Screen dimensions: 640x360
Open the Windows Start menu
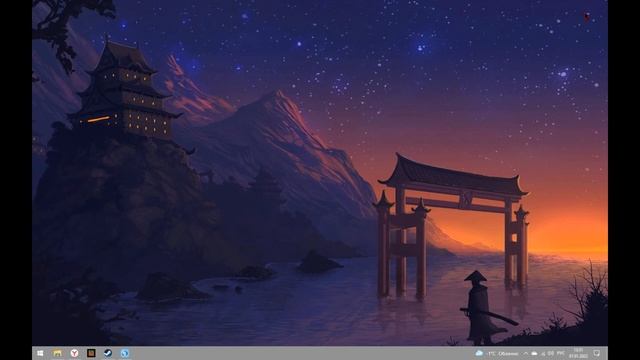coord(40,353)
